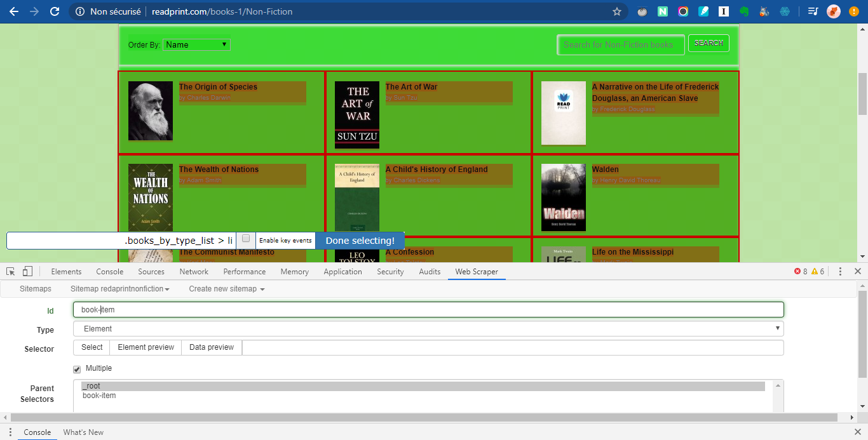
Task: Click the SEARCH button on the page
Action: coord(709,43)
